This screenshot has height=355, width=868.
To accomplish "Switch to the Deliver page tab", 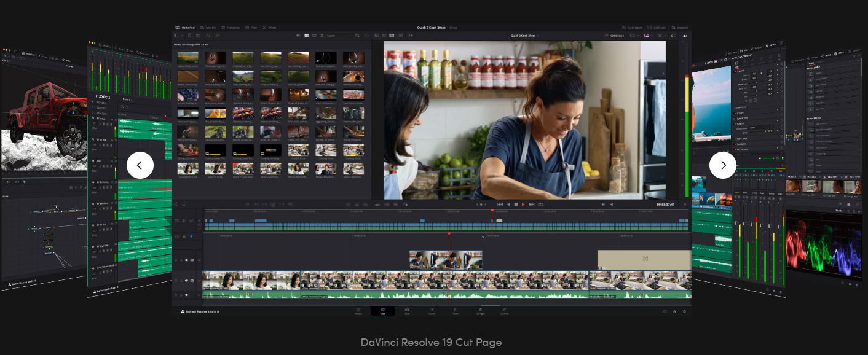I will 504,311.
